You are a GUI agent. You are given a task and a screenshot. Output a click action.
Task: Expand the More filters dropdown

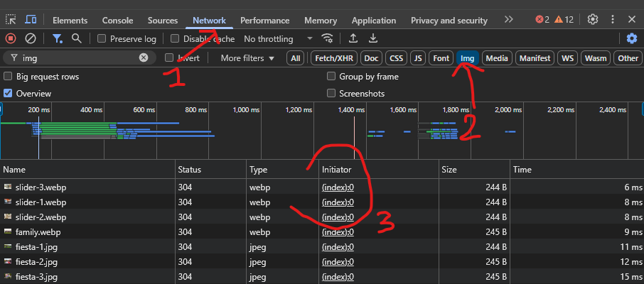247,58
